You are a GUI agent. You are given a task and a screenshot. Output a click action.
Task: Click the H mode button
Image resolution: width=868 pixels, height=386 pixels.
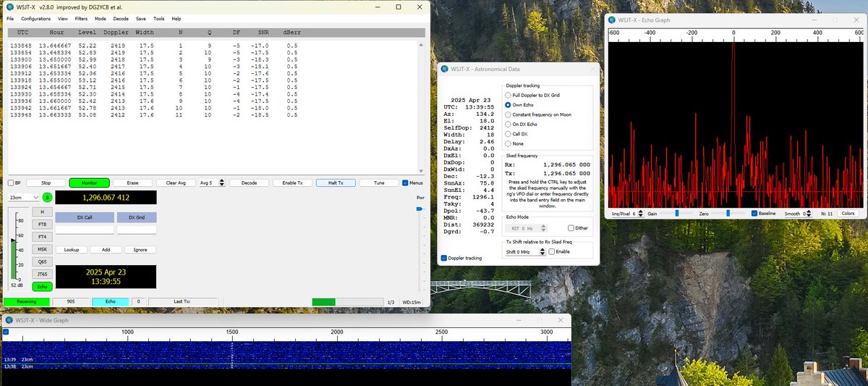pyautogui.click(x=43, y=211)
